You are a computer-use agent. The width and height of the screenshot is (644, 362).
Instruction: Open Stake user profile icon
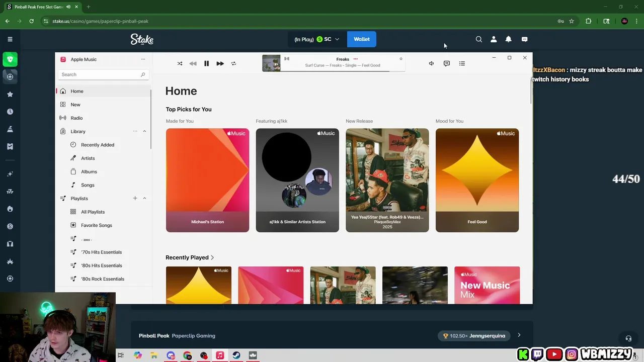(494, 39)
